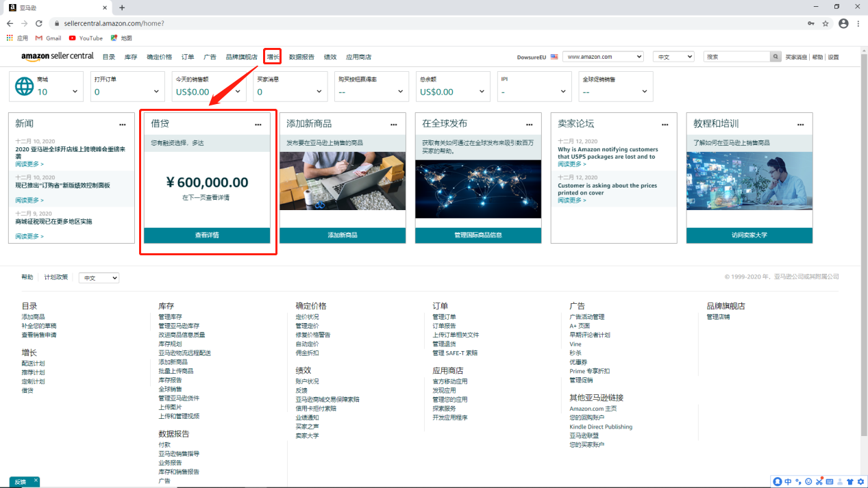Screen dimensions: 868x488
Task: Open the 中文 language dropdown at the top
Action: tap(673, 56)
